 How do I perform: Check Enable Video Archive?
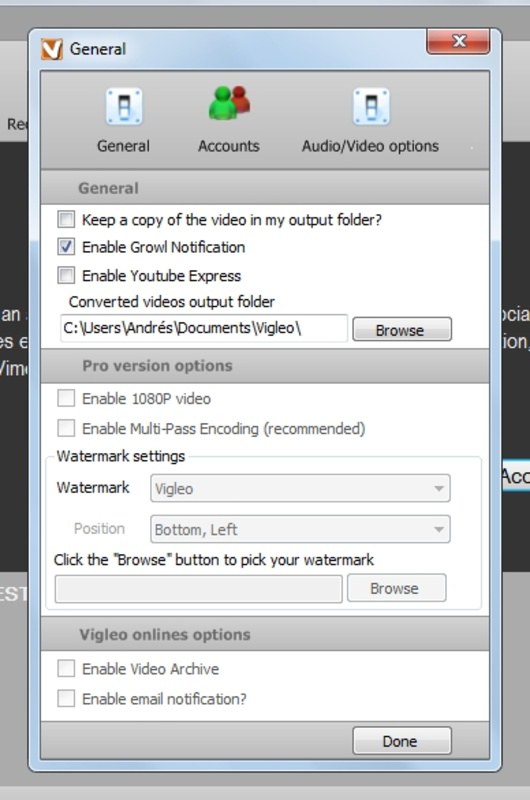click(x=66, y=668)
